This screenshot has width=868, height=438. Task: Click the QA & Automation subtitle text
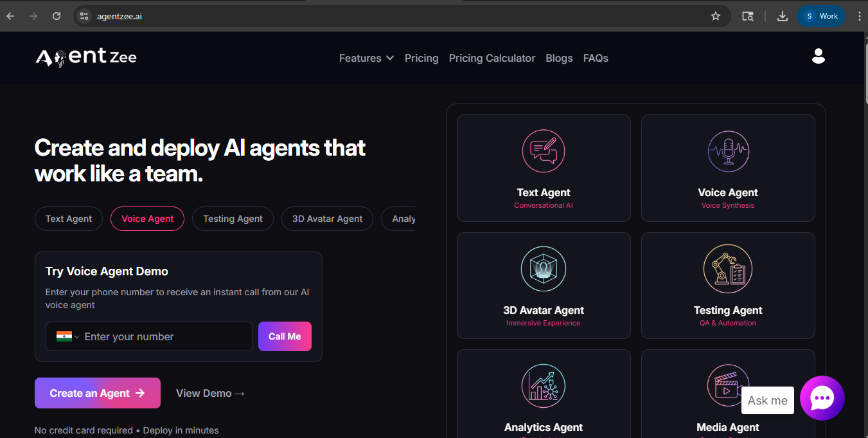click(x=728, y=323)
